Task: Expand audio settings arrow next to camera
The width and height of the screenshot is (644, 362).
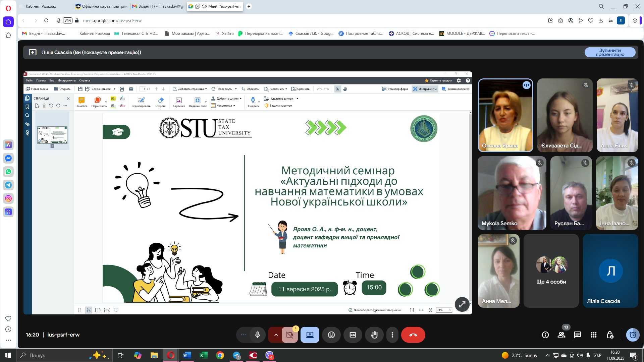Action: click(x=276, y=335)
